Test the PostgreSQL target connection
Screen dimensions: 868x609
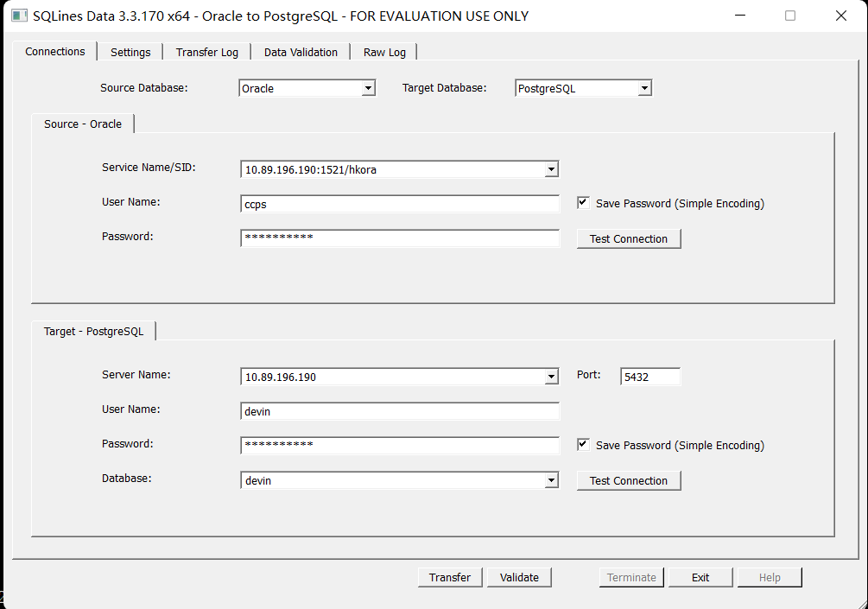click(628, 480)
